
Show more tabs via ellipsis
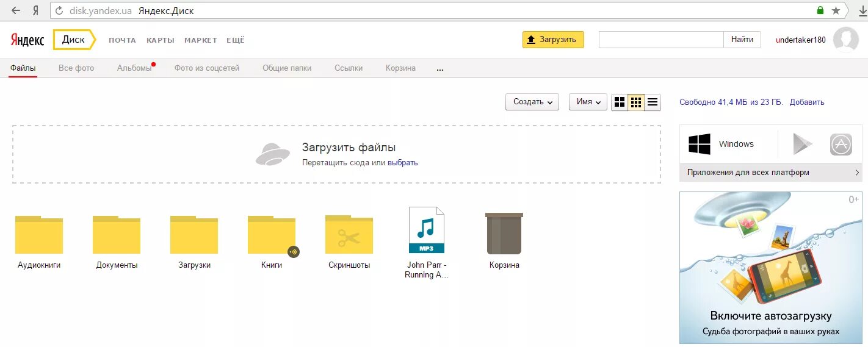440,68
